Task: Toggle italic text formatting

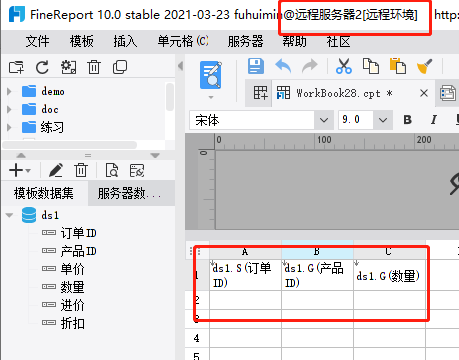Action: [434, 120]
